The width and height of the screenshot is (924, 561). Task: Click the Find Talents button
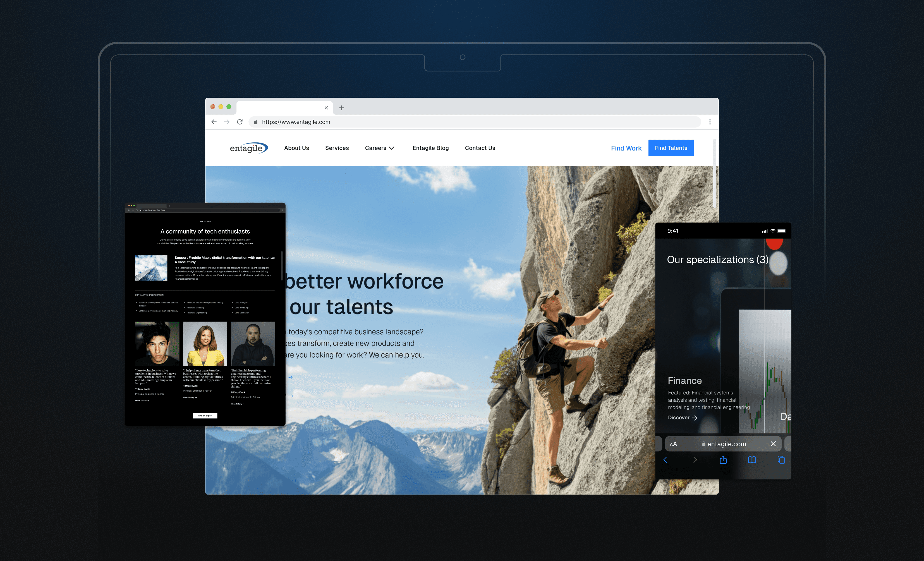[x=671, y=148]
